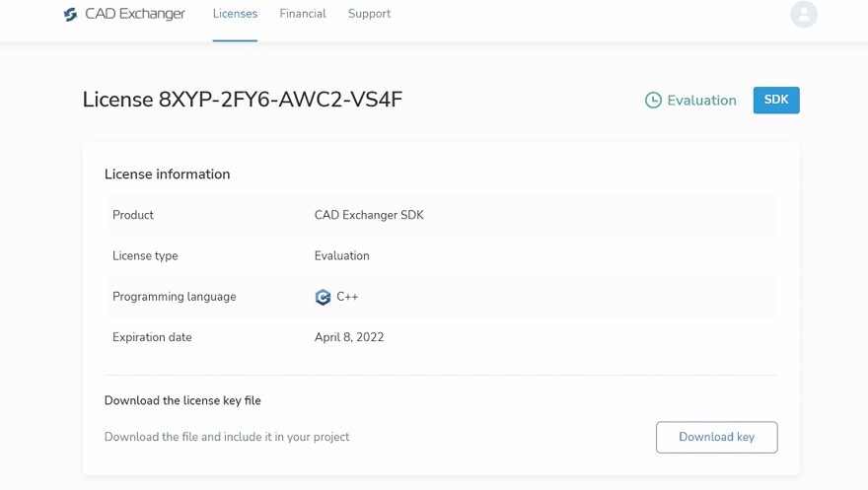This screenshot has height=490, width=868.
Task: Click the blue SDK badge
Action: tap(776, 101)
